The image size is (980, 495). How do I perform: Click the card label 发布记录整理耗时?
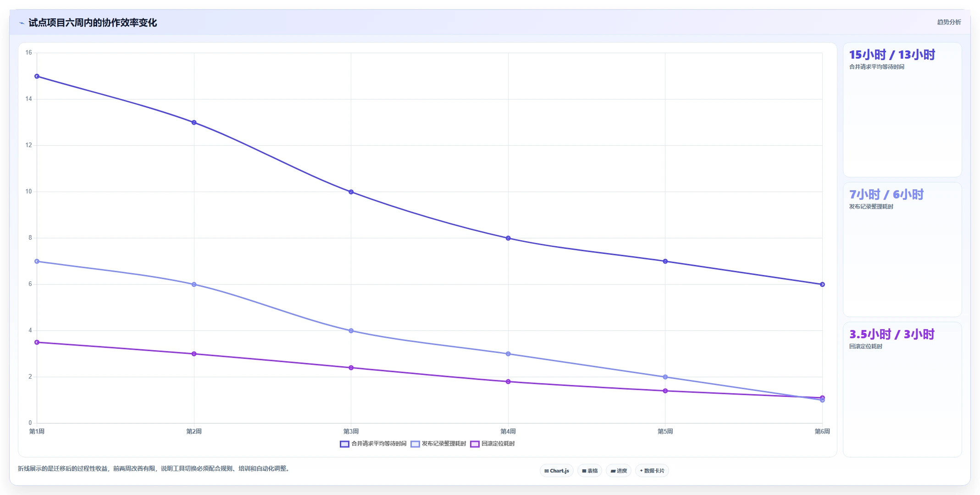(x=871, y=207)
